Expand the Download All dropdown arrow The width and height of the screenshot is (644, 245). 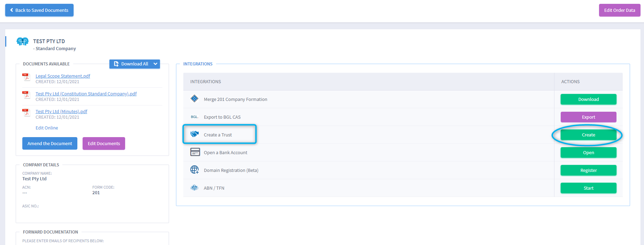click(x=155, y=64)
